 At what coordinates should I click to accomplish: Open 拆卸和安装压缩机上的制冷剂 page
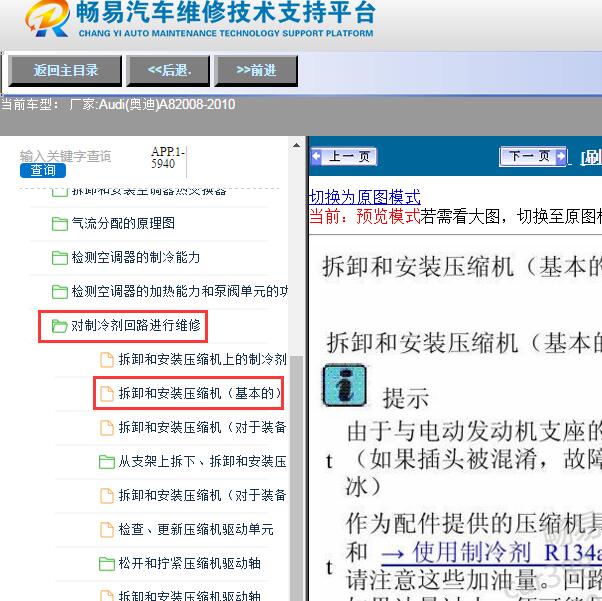202,360
